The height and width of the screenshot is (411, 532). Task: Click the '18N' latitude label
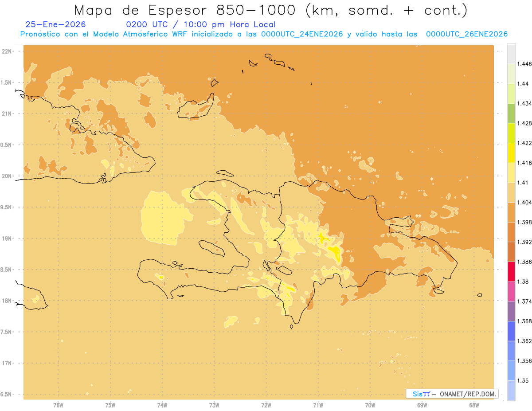(x=6, y=301)
